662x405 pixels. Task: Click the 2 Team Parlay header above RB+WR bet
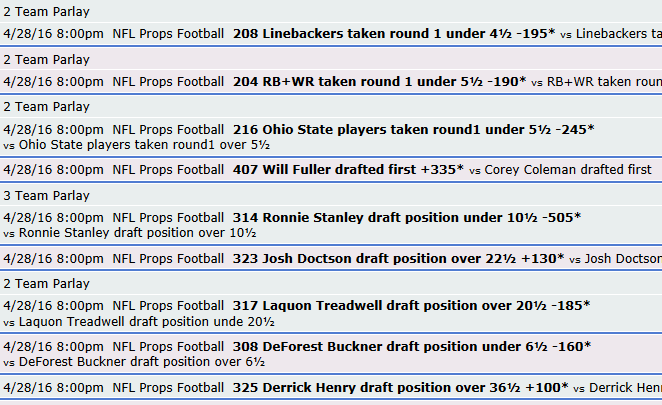click(x=46, y=60)
